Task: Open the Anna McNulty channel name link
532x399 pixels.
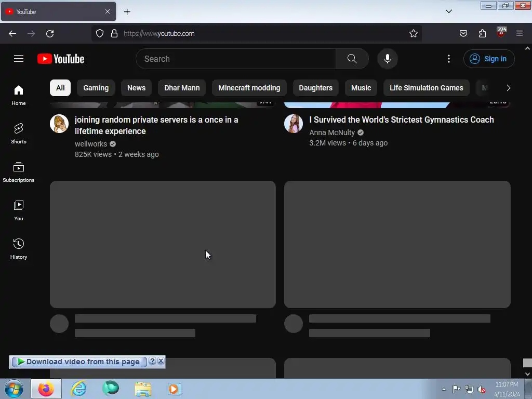Action: coord(332,132)
